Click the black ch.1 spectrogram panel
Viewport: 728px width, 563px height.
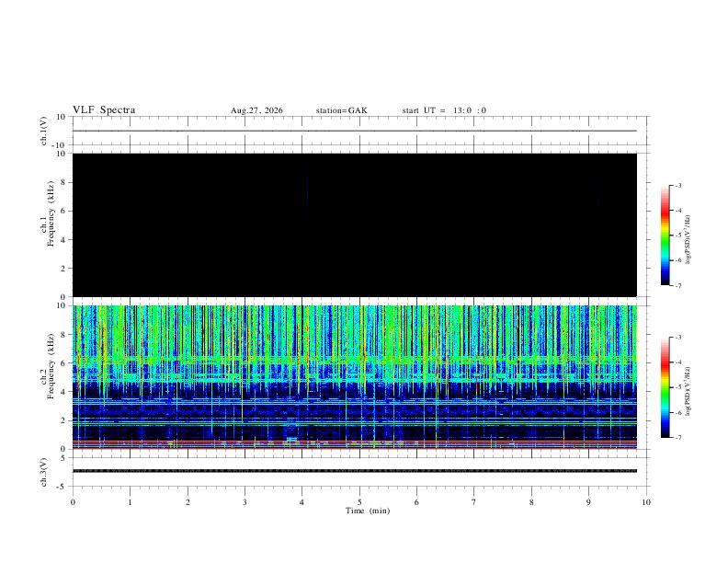(x=355, y=224)
